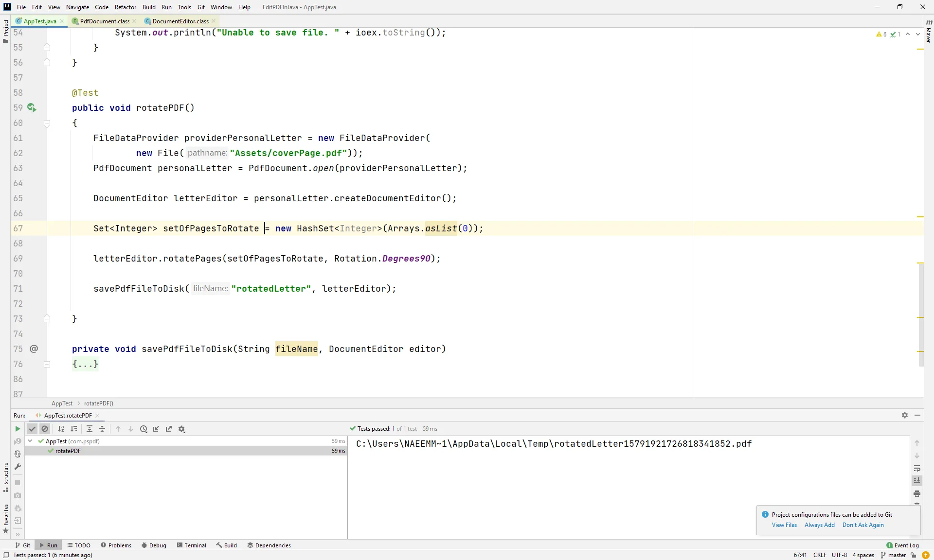Viewport: 934px width, 560px height.
Task: Open Run tool window options gear
Action: [x=905, y=415]
